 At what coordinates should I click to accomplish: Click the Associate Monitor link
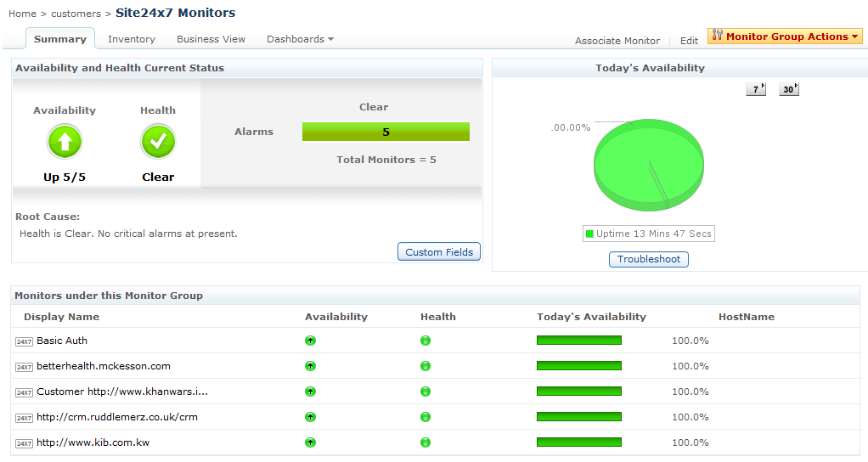pyautogui.click(x=617, y=41)
